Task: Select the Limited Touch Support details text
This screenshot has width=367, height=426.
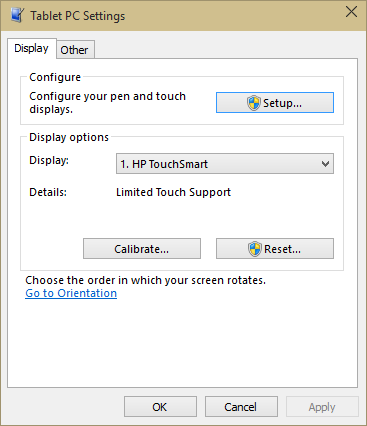Action: [173, 192]
